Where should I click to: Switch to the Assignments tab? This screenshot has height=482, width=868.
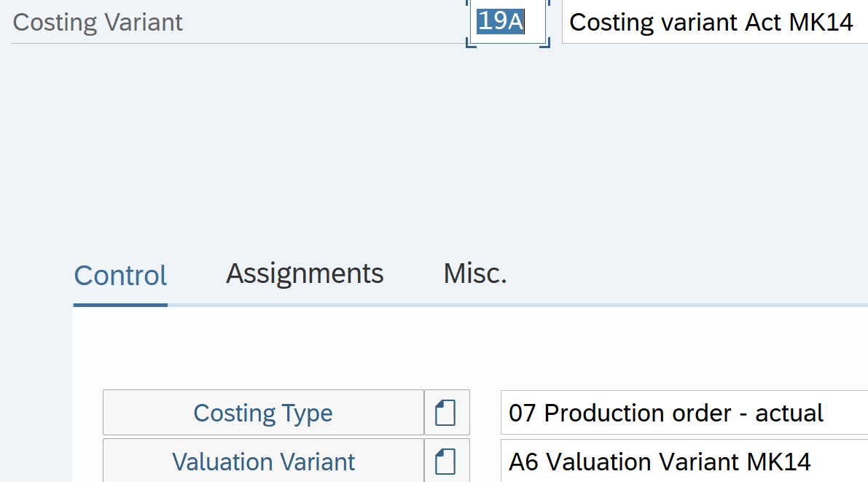[305, 273]
